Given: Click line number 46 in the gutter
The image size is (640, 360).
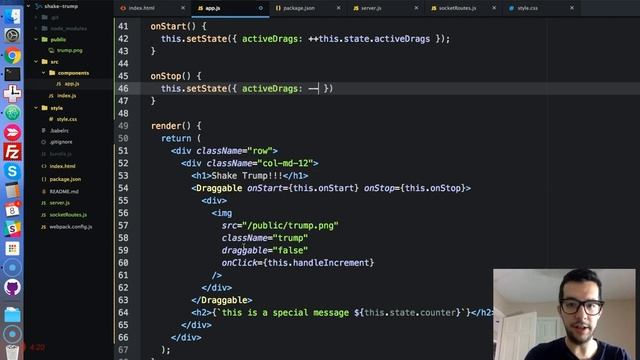Looking at the screenshot, I should 123,88.
